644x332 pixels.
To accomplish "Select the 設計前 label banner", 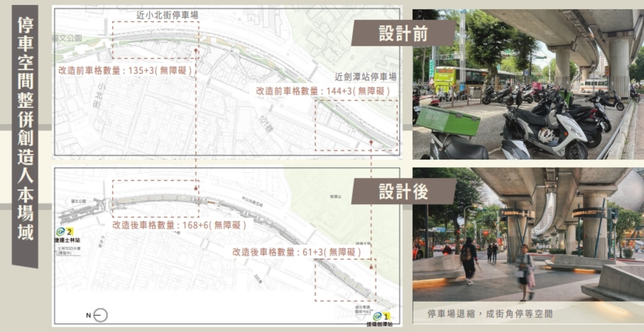I will pyautogui.click(x=403, y=33).
